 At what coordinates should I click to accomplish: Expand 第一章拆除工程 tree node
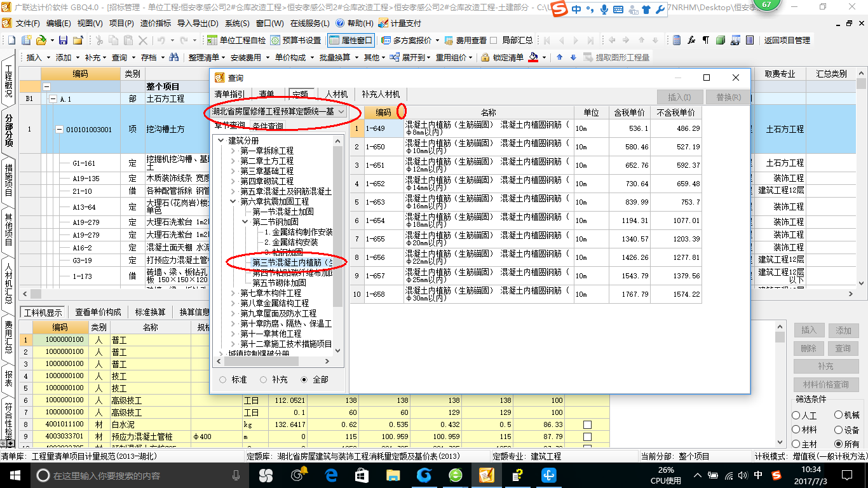pos(233,151)
